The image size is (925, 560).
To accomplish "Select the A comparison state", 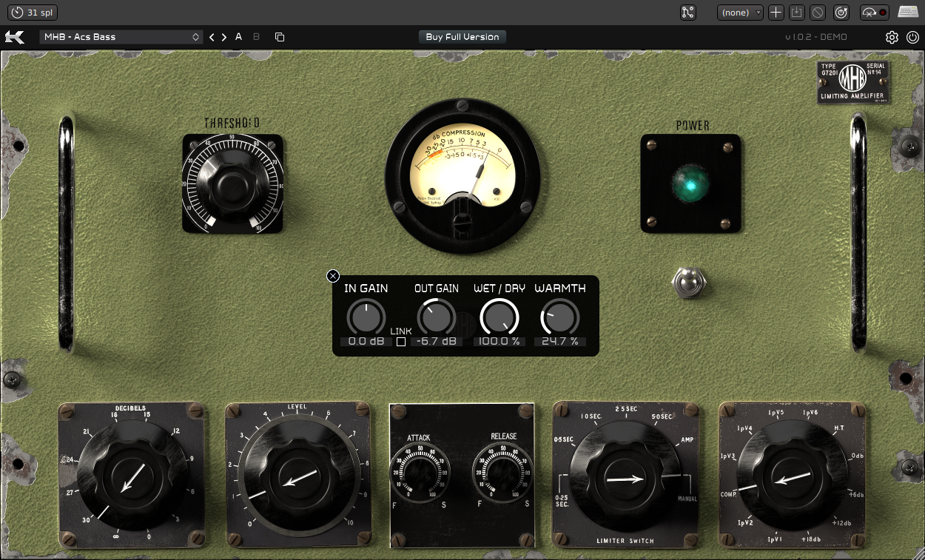I will [239, 37].
